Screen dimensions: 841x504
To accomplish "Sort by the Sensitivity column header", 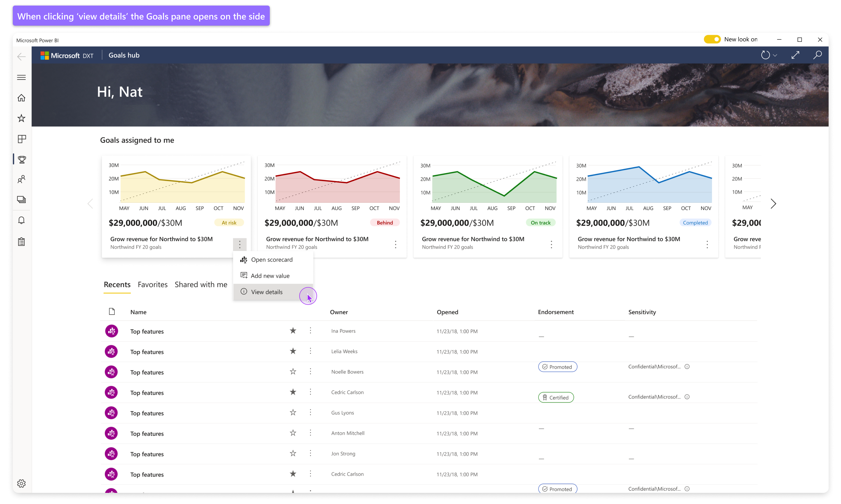I will (642, 312).
